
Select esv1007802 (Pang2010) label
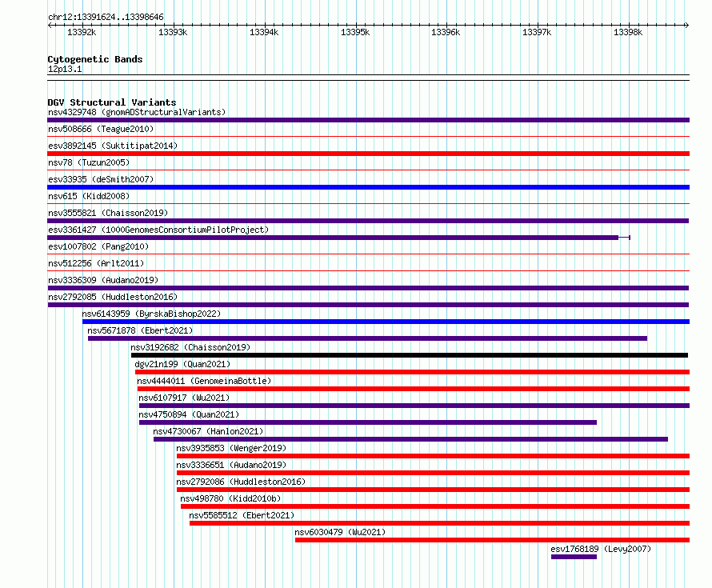coord(98,246)
